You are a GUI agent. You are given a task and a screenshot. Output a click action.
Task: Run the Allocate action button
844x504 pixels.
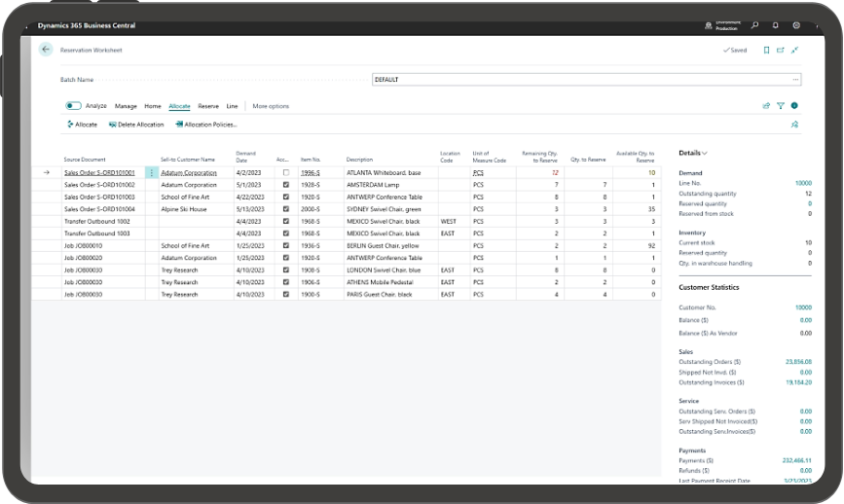[82, 125]
